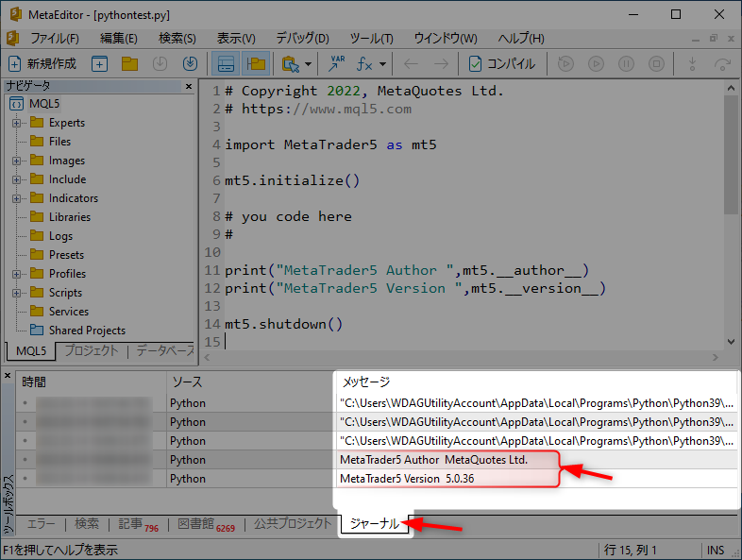Click the back navigation arrow
Viewport: 742px width, 560px height.
(x=411, y=63)
